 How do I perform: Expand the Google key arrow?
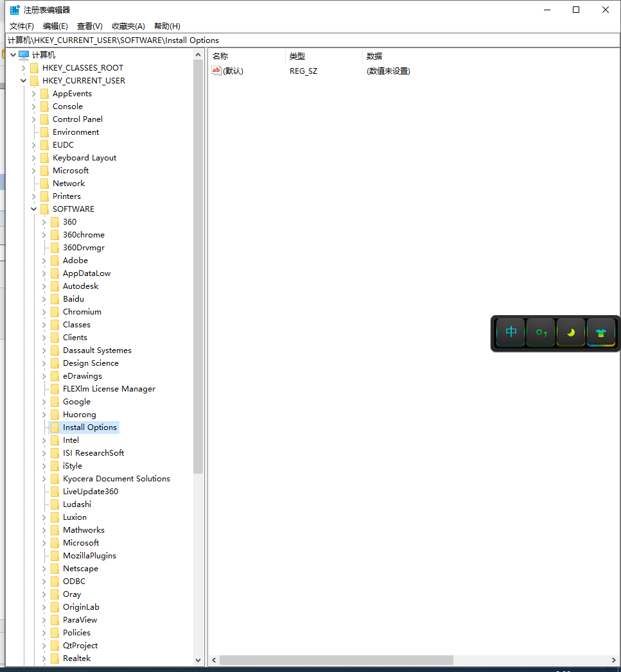[x=44, y=402]
